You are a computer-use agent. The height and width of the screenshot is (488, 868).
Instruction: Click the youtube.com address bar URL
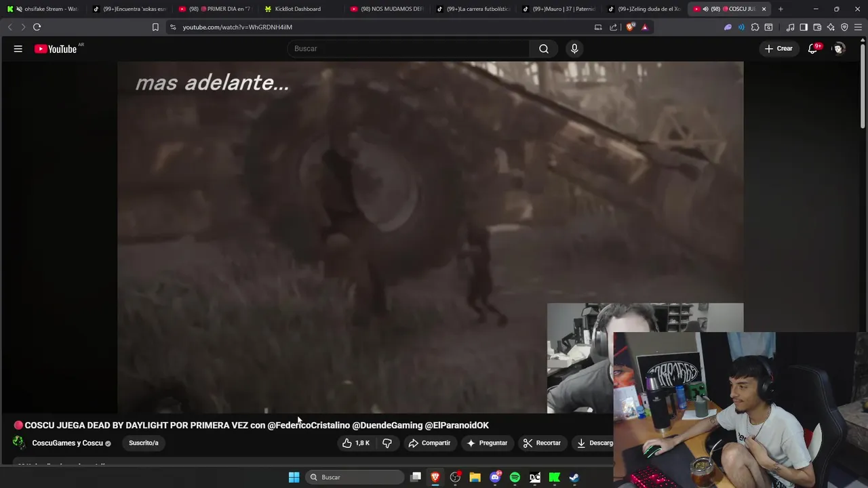pyautogui.click(x=237, y=27)
